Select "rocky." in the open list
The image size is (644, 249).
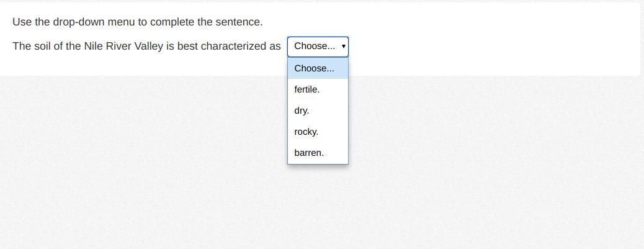pyautogui.click(x=306, y=132)
